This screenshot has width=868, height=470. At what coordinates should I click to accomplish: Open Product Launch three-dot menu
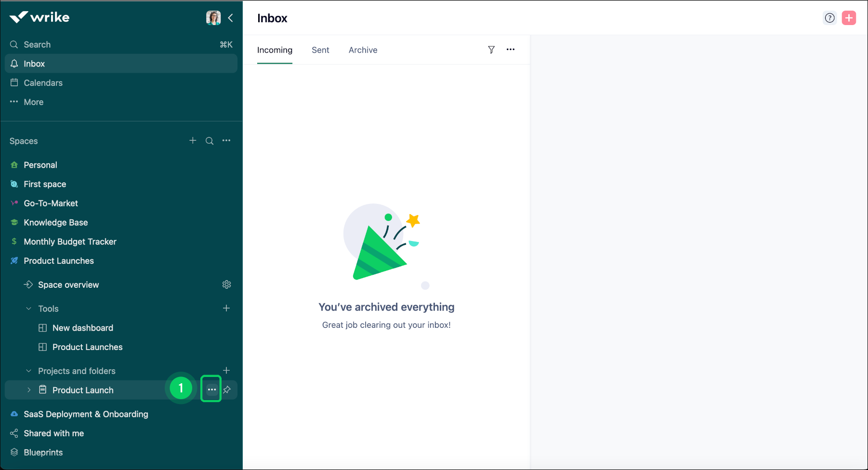click(x=211, y=389)
